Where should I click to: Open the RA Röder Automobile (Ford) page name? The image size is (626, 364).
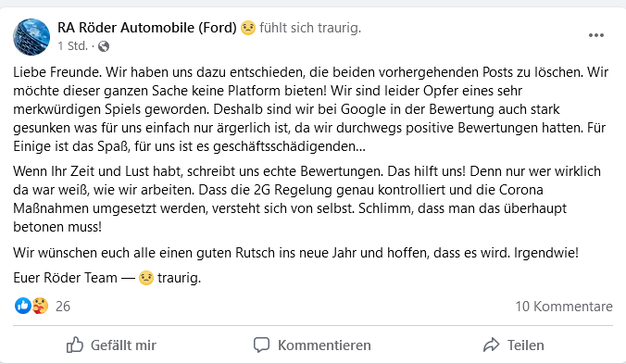click(147, 28)
